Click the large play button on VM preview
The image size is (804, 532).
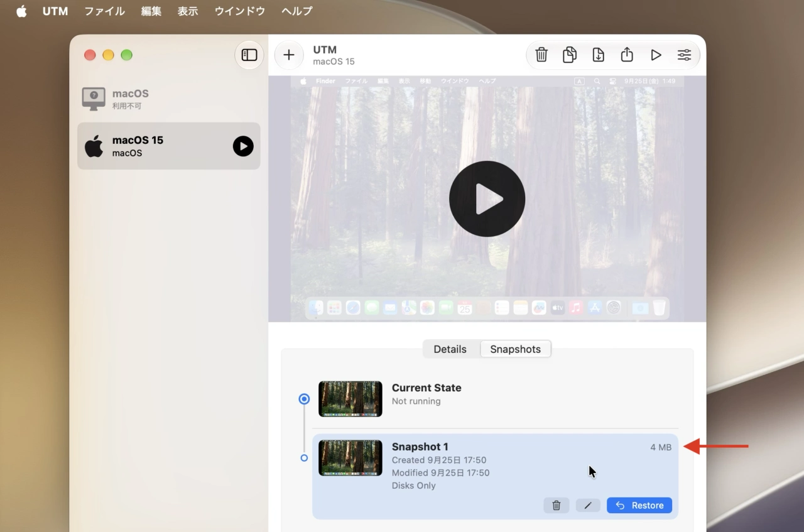[487, 198]
